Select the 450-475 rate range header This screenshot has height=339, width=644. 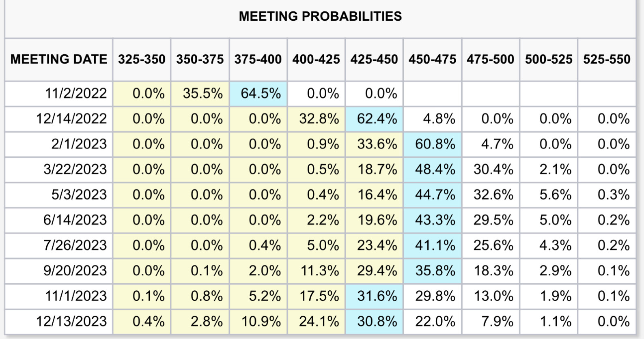(x=432, y=59)
